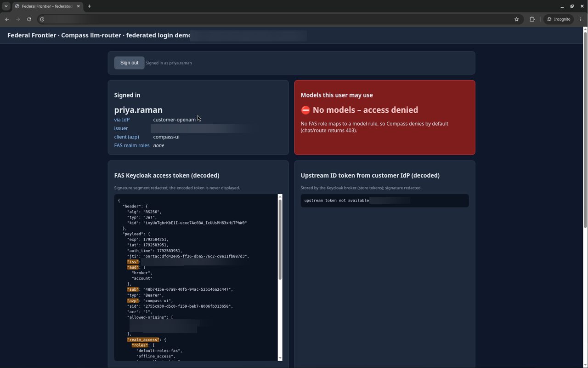Image resolution: width=588 pixels, height=368 pixels.
Task: Click the "kid" line in token header
Action: 187,223
